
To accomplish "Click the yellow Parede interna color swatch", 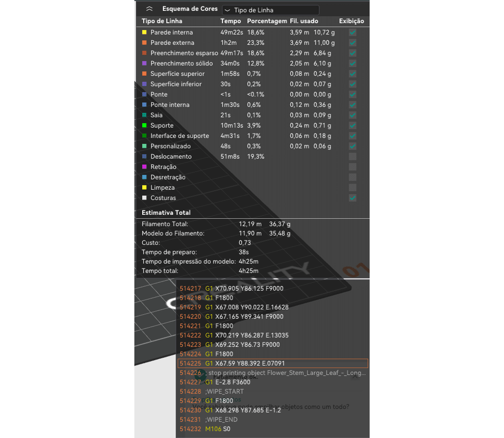I will click(144, 32).
